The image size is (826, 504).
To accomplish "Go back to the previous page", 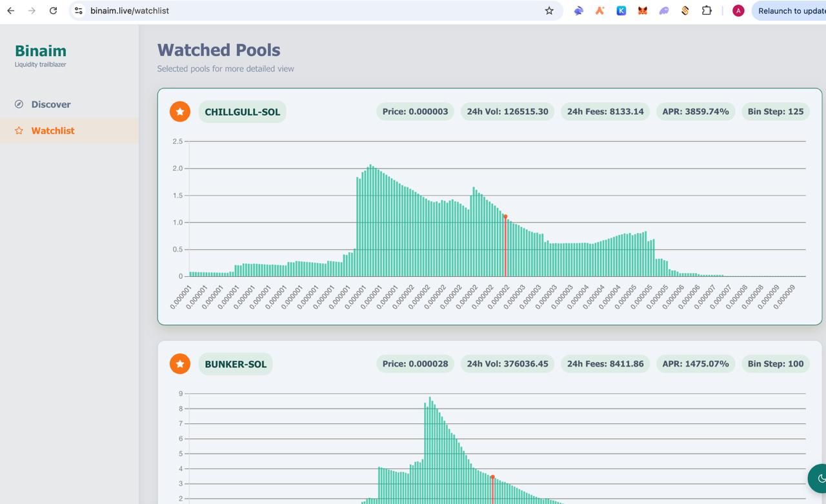I will coord(11,11).
